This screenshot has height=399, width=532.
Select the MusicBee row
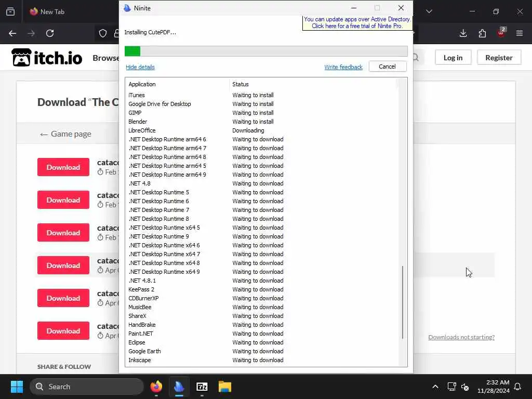click(x=262, y=307)
